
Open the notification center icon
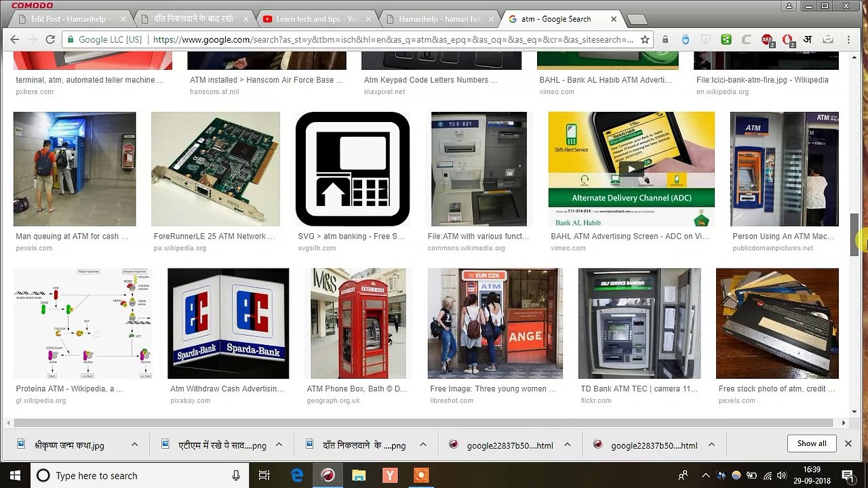click(848, 476)
